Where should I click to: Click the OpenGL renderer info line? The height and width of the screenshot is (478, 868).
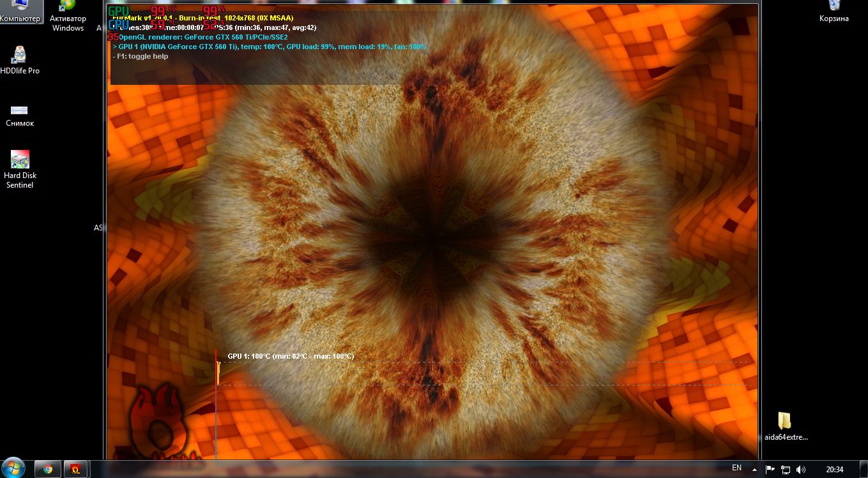click(x=203, y=37)
